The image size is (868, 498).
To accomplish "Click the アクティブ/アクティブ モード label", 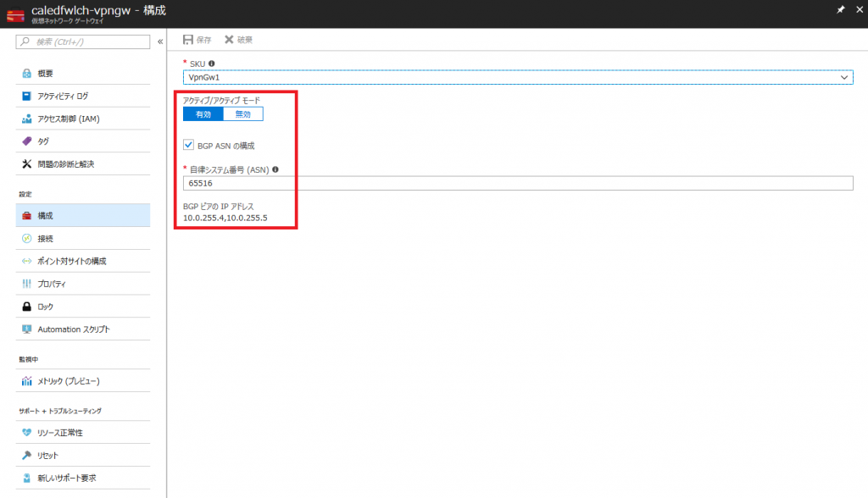I will 221,101.
